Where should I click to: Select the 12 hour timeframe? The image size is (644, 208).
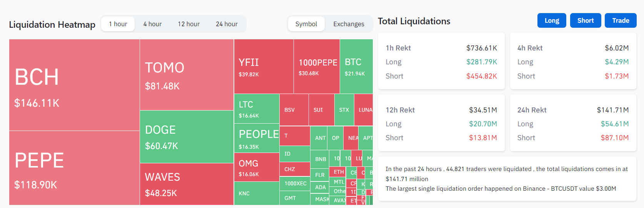(189, 24)
